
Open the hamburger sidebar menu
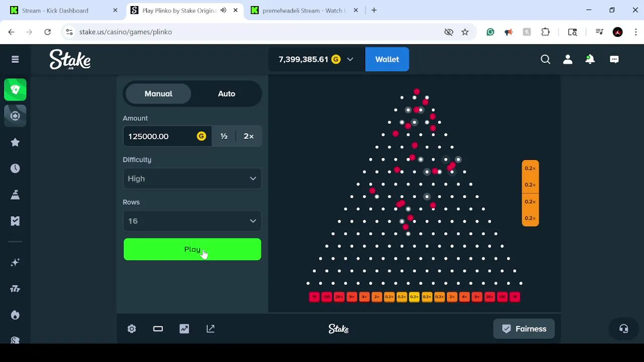point(15,59)
